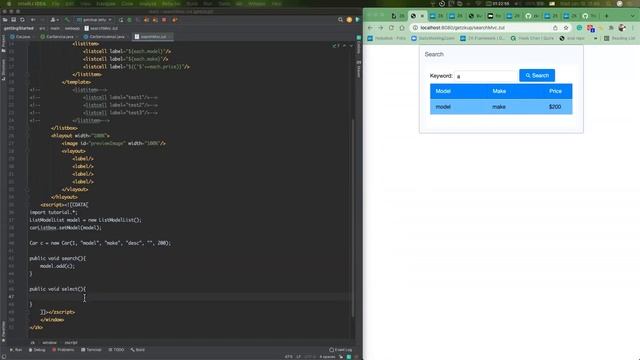
Task: Open the Terminal tool window
Action: tap(91, 350)
